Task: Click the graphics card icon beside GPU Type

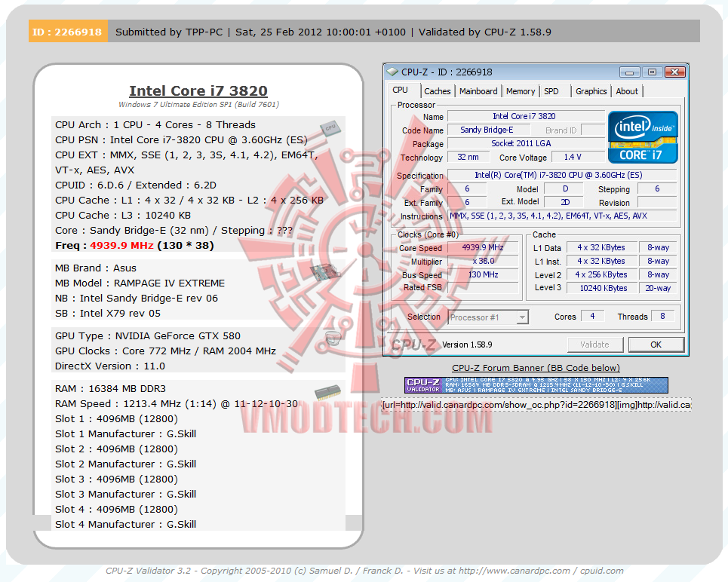Action: (x=333, y=338)
